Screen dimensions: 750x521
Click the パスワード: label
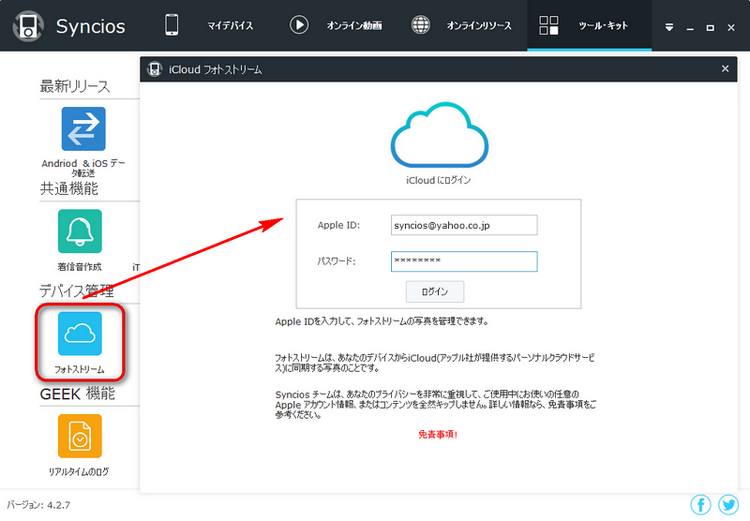[337, 261]
